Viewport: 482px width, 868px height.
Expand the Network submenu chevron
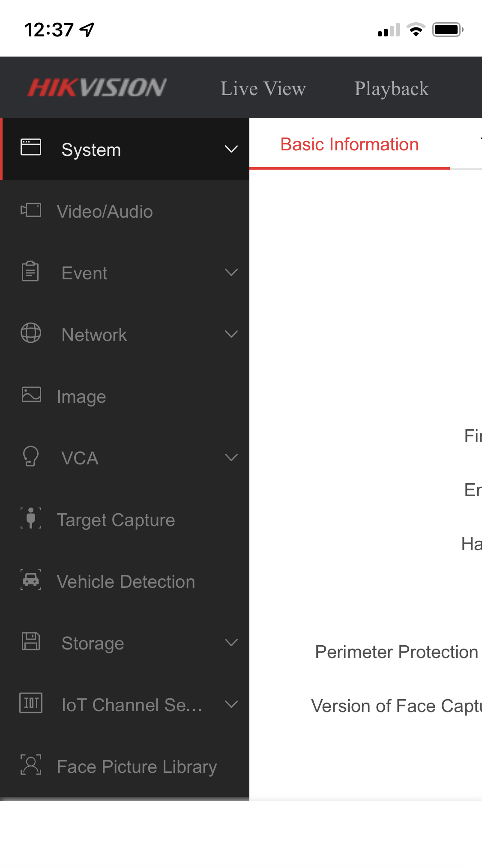231,334
